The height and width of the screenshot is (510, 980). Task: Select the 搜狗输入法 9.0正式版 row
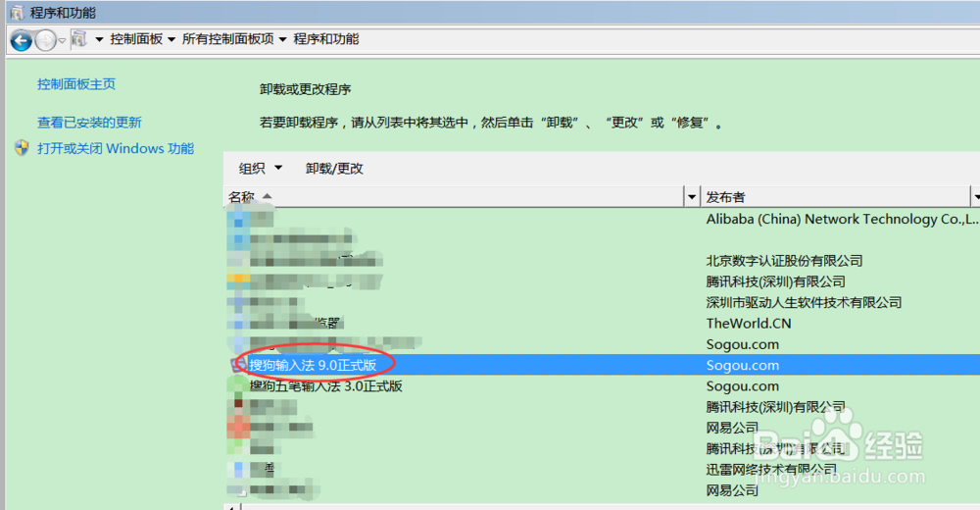click(602, 366)
